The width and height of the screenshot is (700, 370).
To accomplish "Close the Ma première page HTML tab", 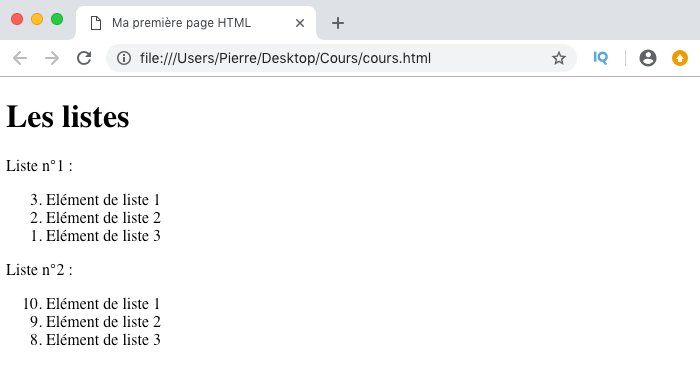I will [x=300, y=23].
